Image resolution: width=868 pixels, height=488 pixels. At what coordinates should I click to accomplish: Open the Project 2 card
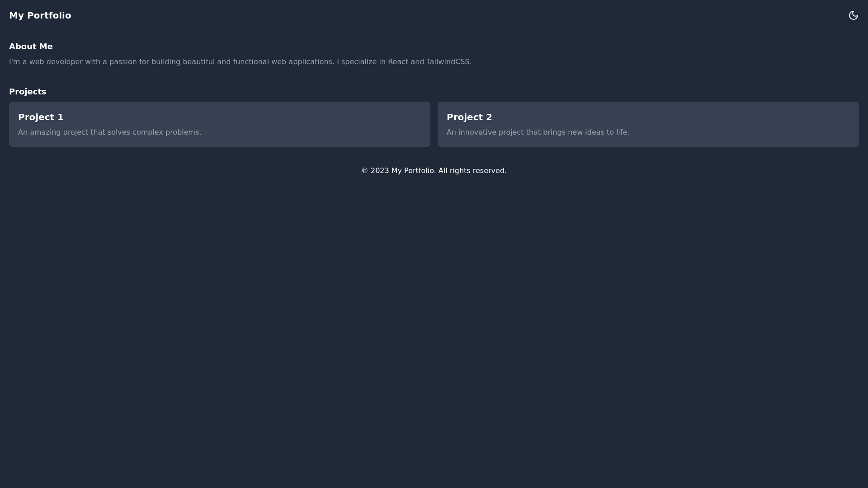648,124
